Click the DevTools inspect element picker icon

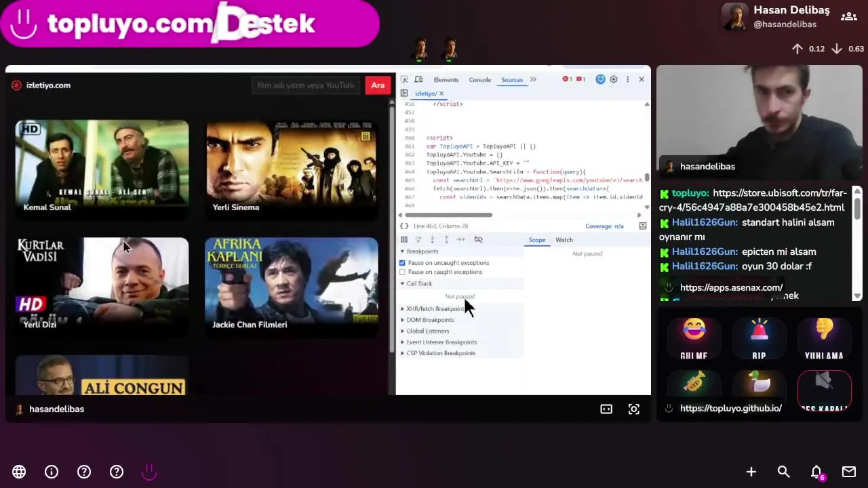[x=404, y=80]
